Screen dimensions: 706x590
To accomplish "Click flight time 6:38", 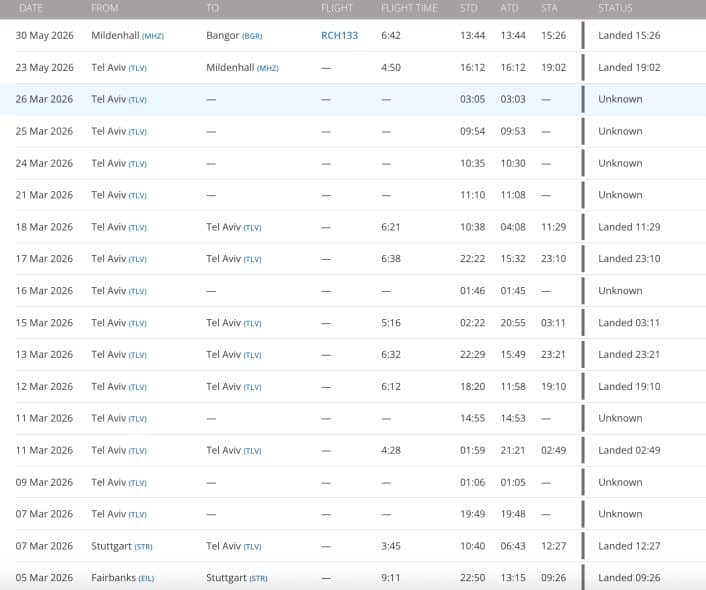I will [390, 259].
